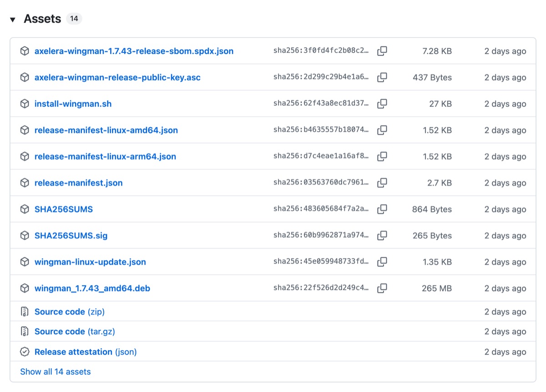The width and height of the screenshot is (546, 392).
Task: Copy sha256 of wingman_1.7.43_amd64.deb
Action: point(382,288)
